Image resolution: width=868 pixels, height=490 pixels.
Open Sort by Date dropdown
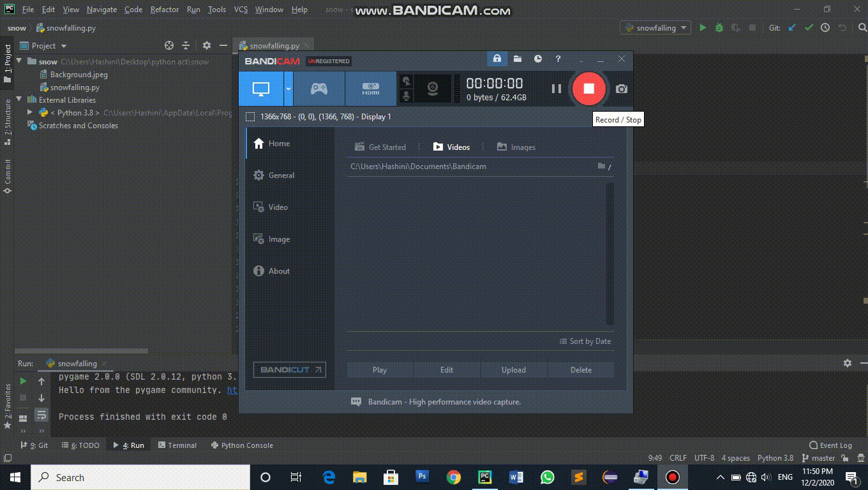coord(585,341)
